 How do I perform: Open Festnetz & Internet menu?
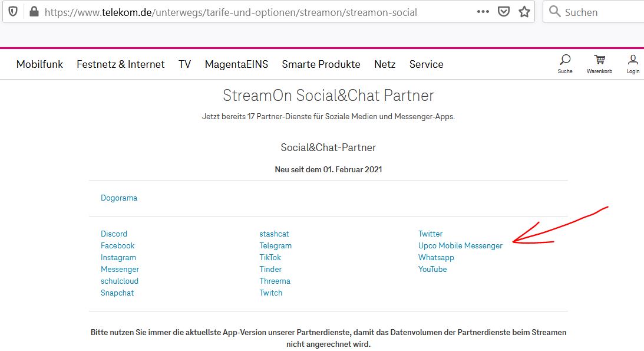(x=121, y=64)
